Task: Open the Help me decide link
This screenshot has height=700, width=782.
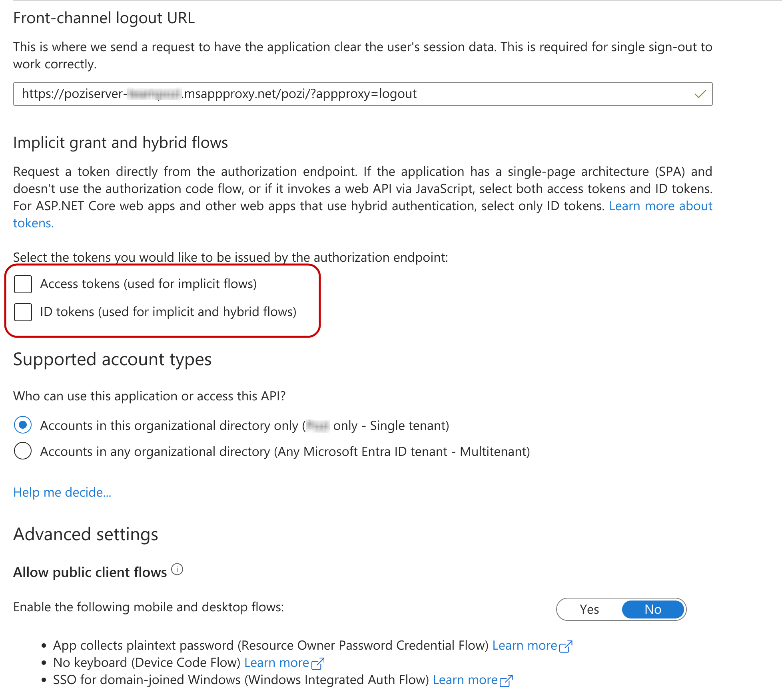Action: [62, 492]
